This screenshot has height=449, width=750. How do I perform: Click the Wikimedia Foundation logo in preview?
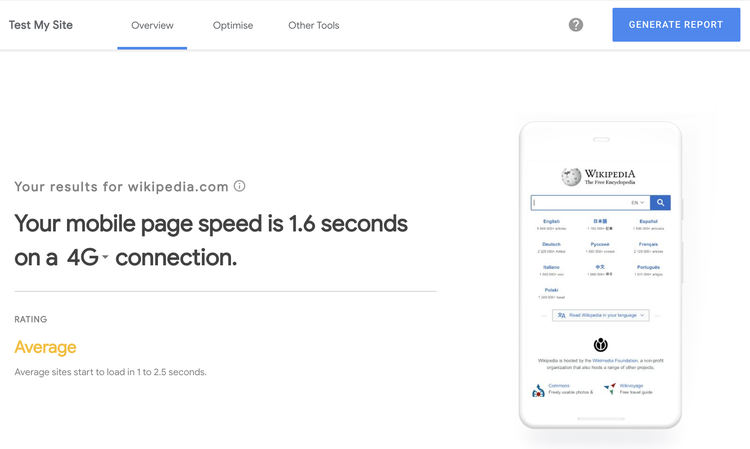click(x=600, y=344)
